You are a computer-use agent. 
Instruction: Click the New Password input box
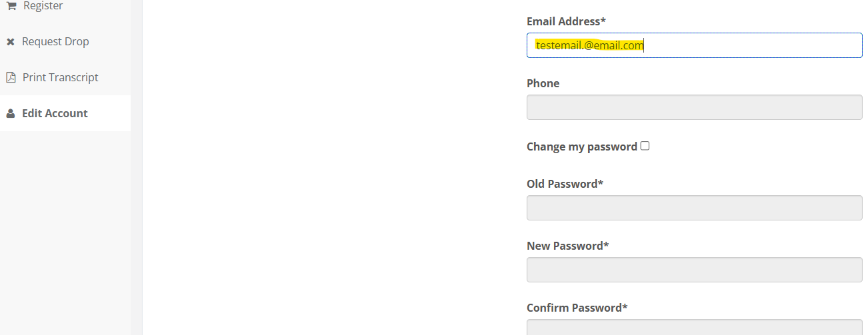pos(694,270)
